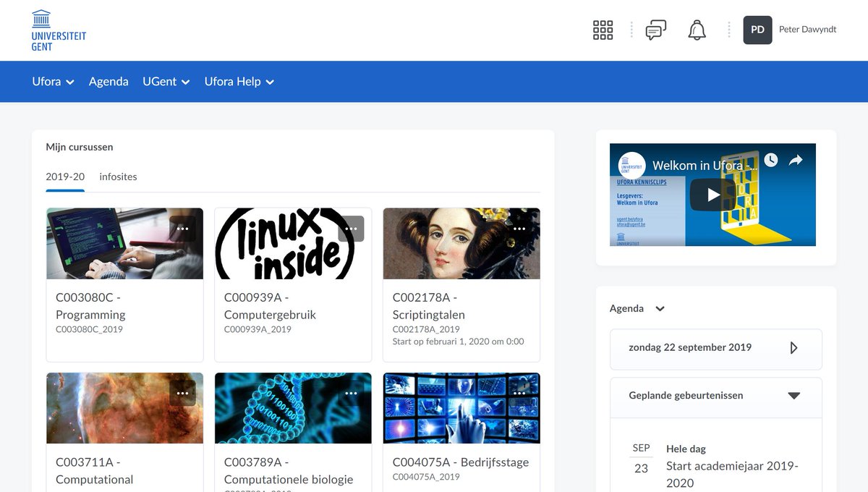Click the nebula image thumbnail of C003711A
The image size is (868, 492).
pos(124,408)
